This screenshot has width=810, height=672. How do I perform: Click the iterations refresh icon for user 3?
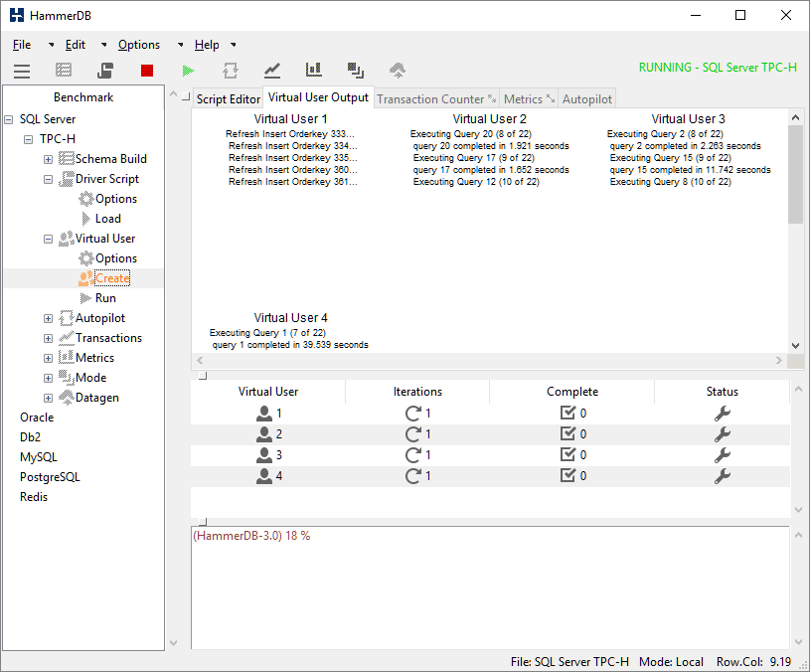click(413, 455)
